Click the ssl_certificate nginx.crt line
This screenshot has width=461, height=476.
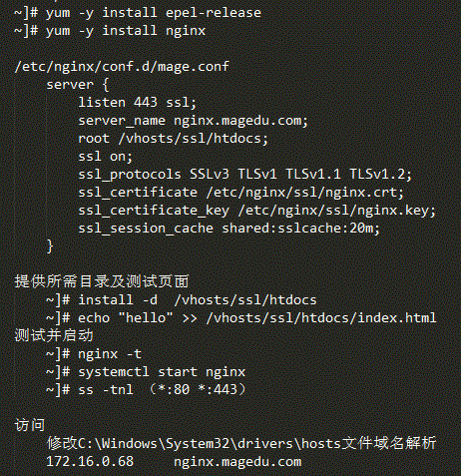click(241, 193)
